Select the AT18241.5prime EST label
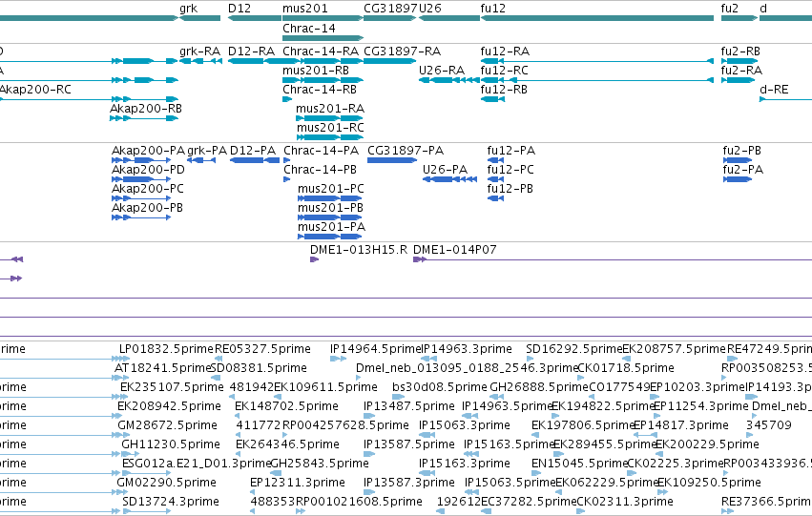The width and height of the screenshot is (812, 516). [x=162, y=368]
